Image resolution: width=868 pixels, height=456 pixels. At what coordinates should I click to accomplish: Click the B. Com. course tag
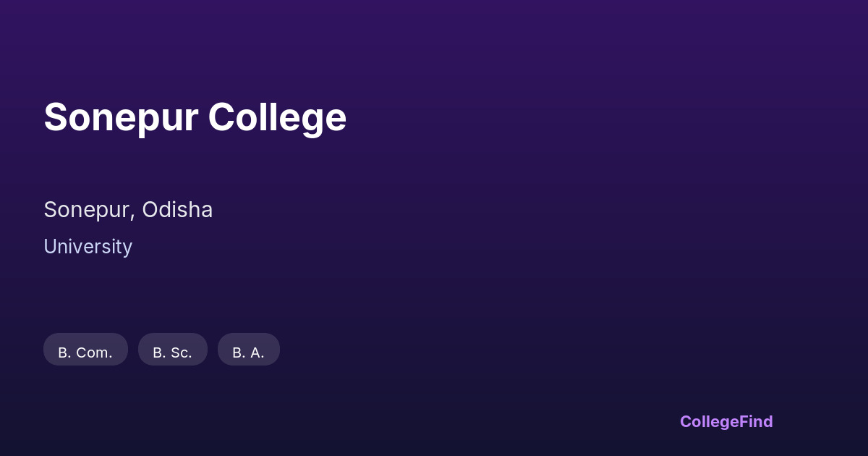pos(85,350)
